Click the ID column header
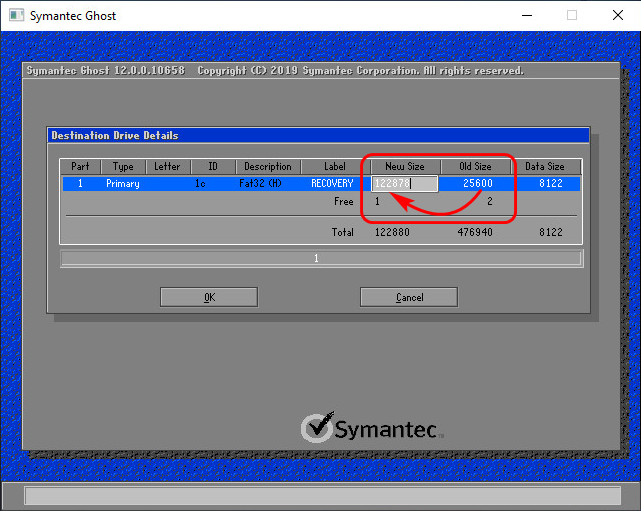The height and width of the screenshot is (511, 641). click(x=213, y=166)
